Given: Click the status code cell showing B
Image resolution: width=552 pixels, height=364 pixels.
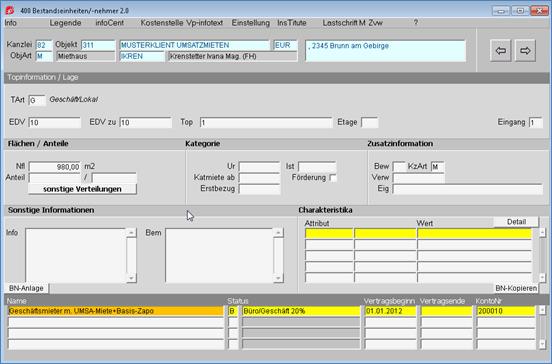Looking at the screenshot, I should (x=233, y=311).
